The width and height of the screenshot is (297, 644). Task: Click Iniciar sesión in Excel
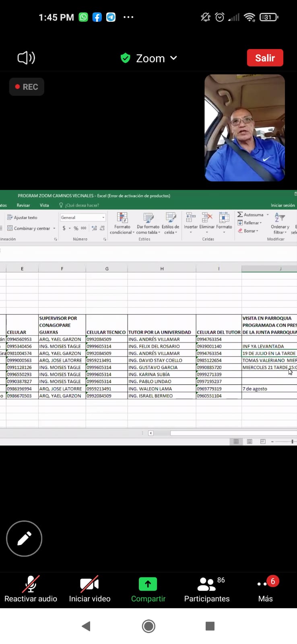click(283, 205)
